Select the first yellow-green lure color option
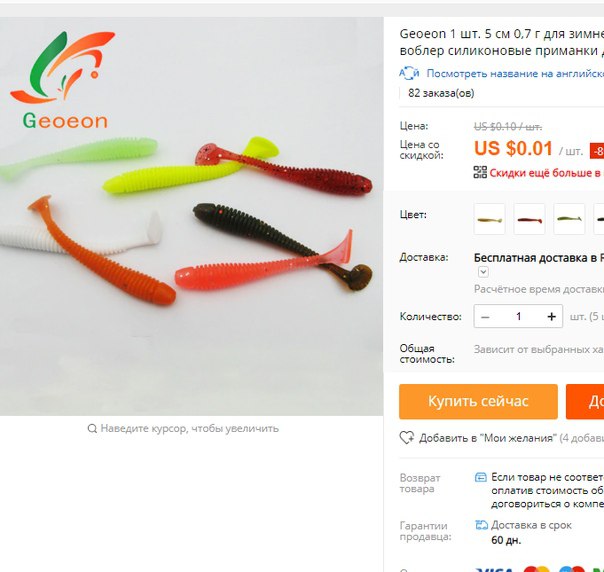The height and width of the screenshot is (572, 604). tap(489, 219)
